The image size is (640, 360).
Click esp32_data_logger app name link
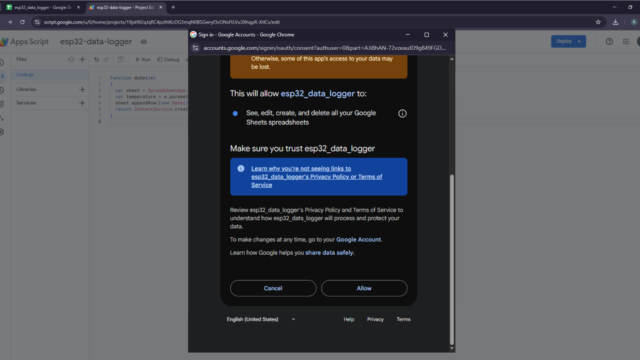(x=318, y=93)
